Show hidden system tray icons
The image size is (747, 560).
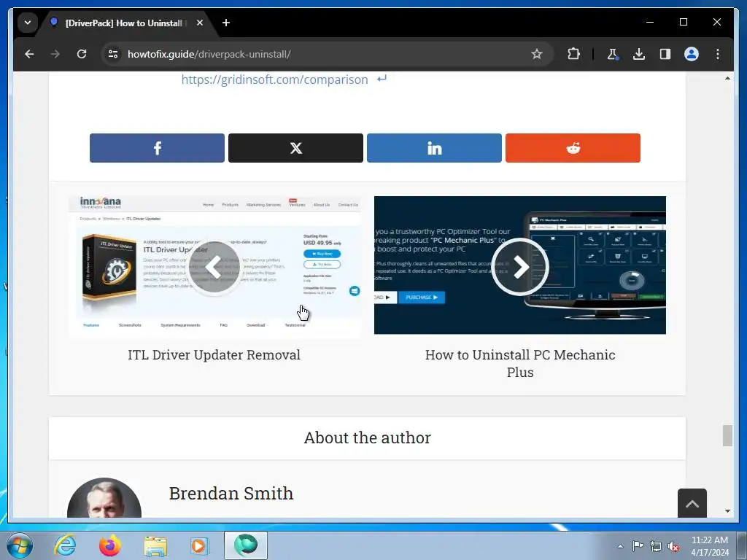coord(620,546)
